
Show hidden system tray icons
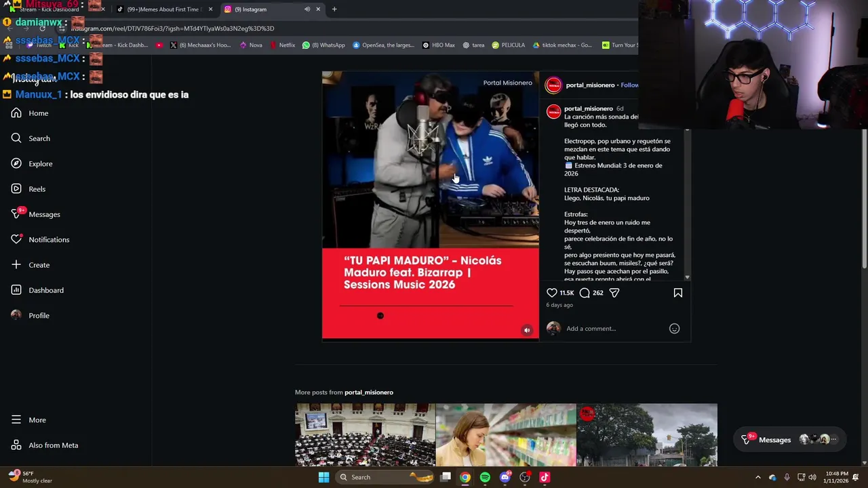pos(758,477)
